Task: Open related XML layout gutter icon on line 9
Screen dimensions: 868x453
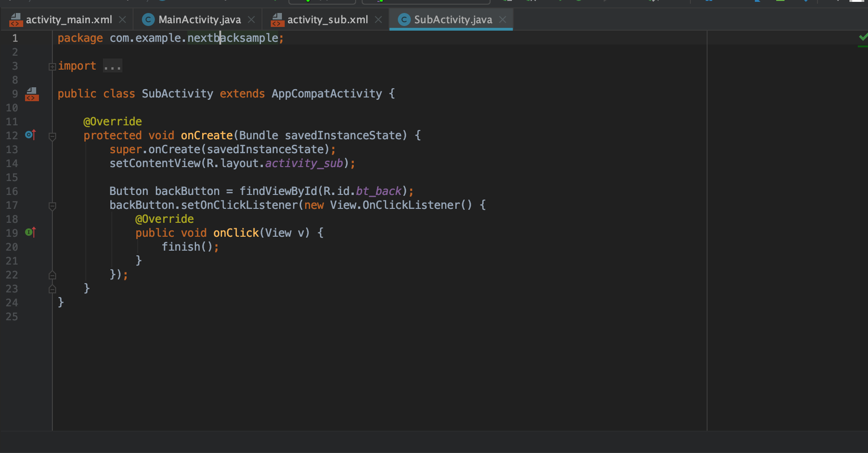Action: pos(32,94)
